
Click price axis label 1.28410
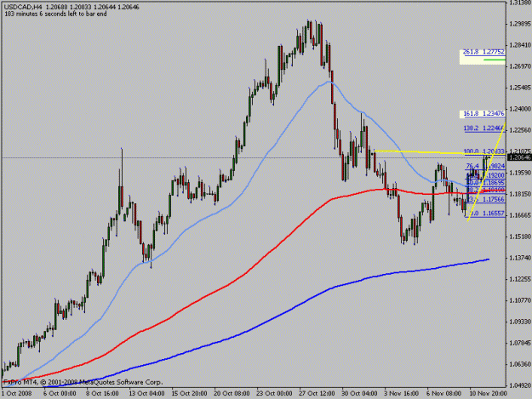click(x=520, y=45)
